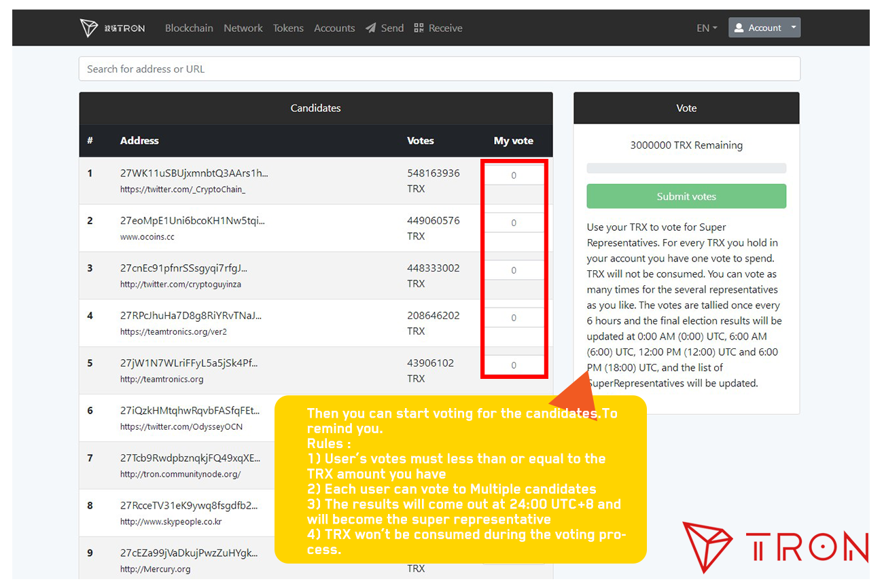Open link http://Mercury.org
The image size is (882, 588).
(156, 570)
